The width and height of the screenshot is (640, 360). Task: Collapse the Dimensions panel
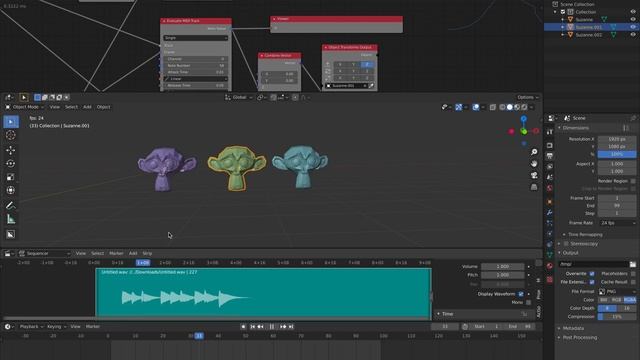[x=576, y=128]
